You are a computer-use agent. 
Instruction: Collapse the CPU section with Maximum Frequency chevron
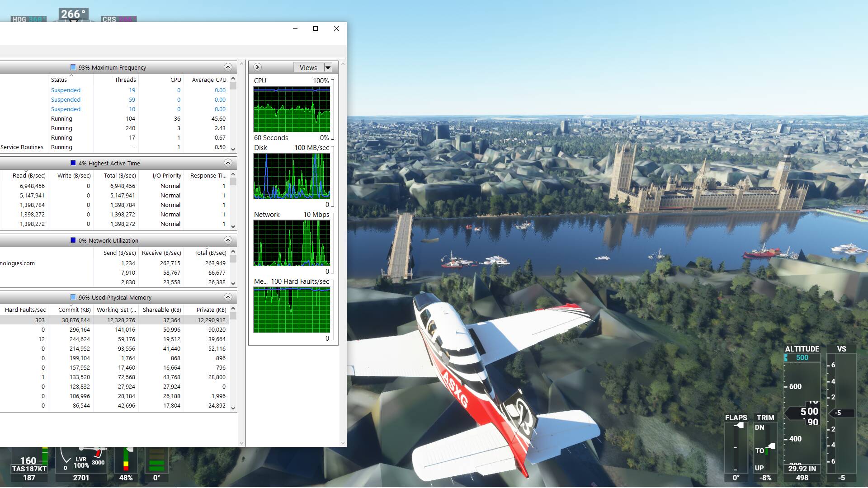click(228, 67)
